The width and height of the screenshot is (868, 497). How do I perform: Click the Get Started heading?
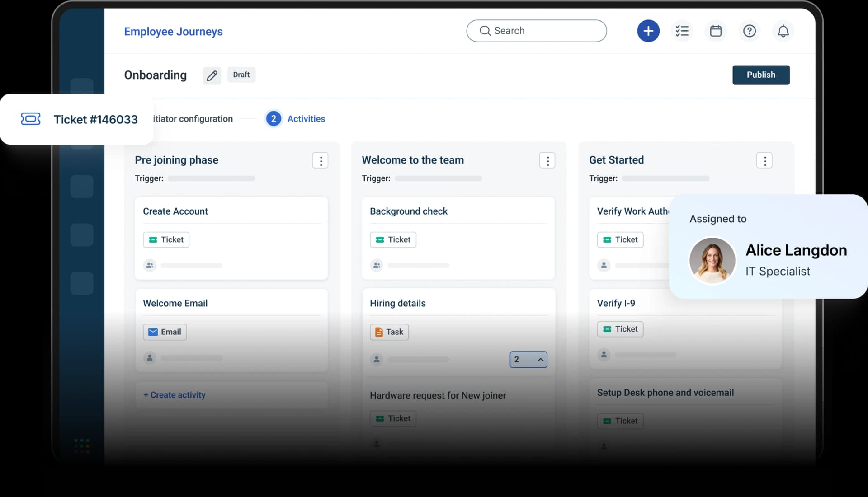pyautogui.click(x=616, y=160)
